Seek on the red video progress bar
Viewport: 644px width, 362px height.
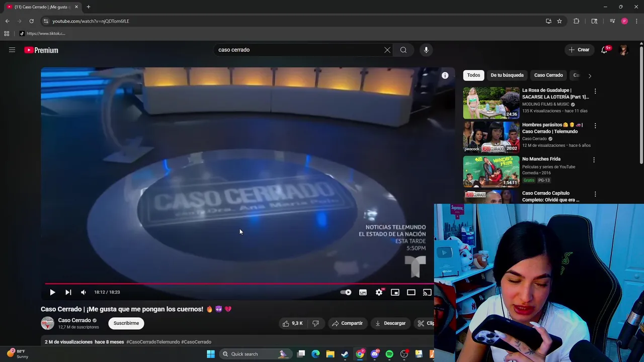[x=239, y=284]
